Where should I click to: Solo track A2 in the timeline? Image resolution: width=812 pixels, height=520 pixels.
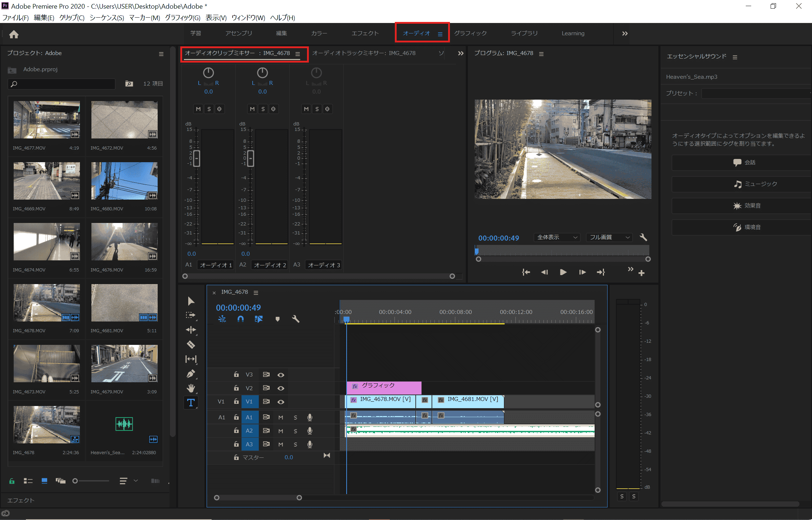coord(296,431)
